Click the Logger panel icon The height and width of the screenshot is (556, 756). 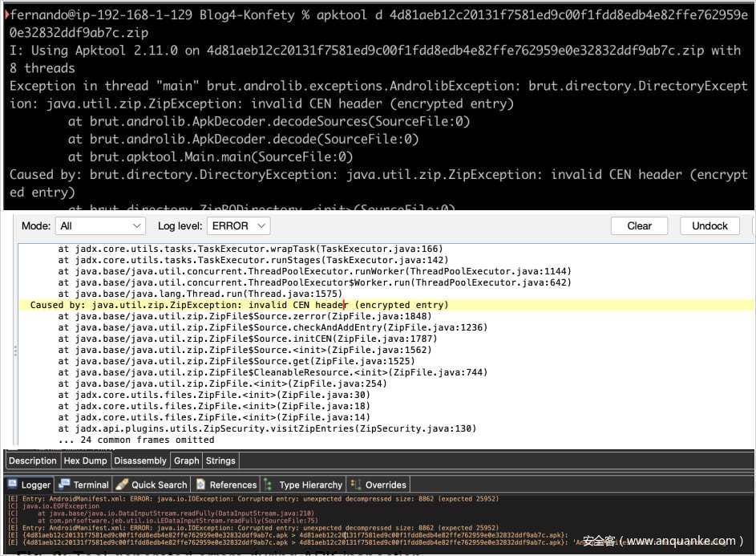13,485
